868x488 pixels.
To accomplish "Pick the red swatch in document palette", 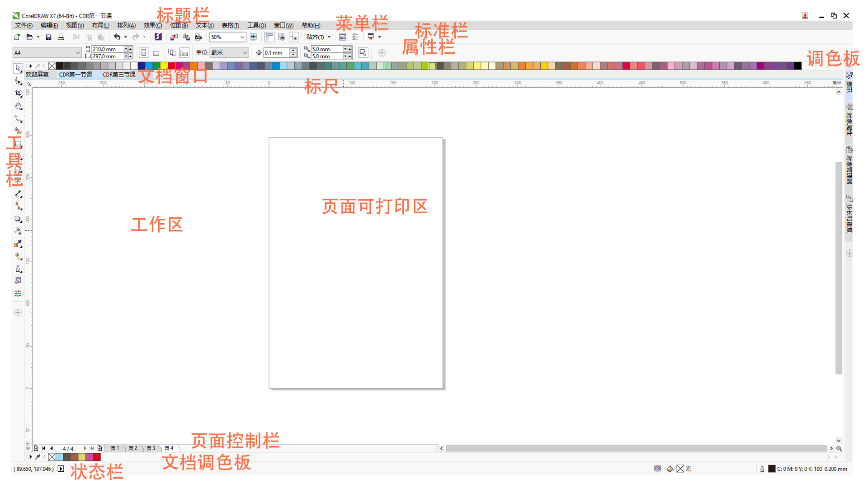I will 97,457.
